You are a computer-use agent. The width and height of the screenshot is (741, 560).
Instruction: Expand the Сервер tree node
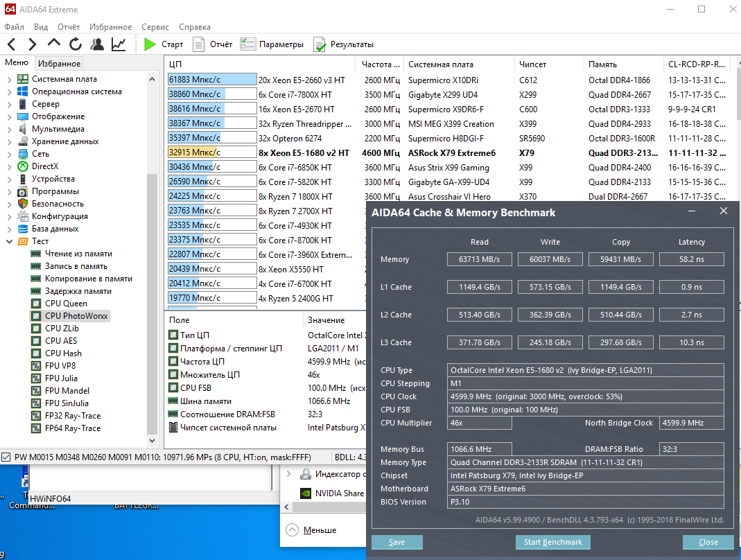click(10, 105)
